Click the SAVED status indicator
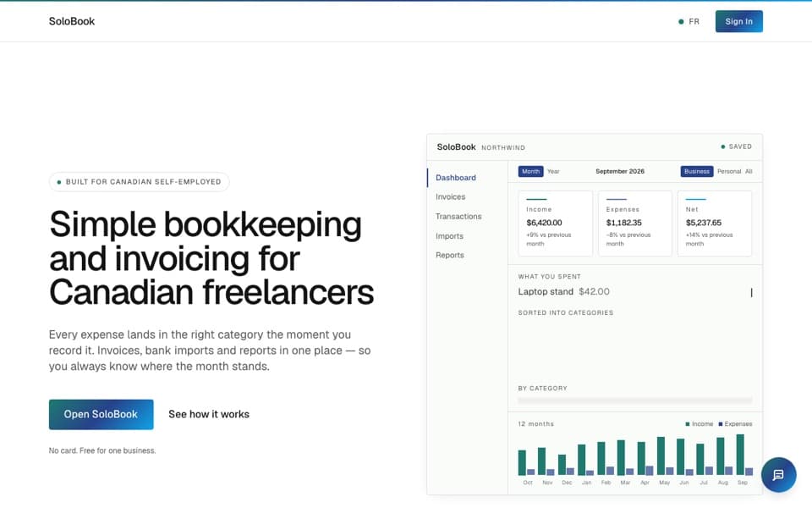Viewport: 812px width, 508px height. [736, 146]
